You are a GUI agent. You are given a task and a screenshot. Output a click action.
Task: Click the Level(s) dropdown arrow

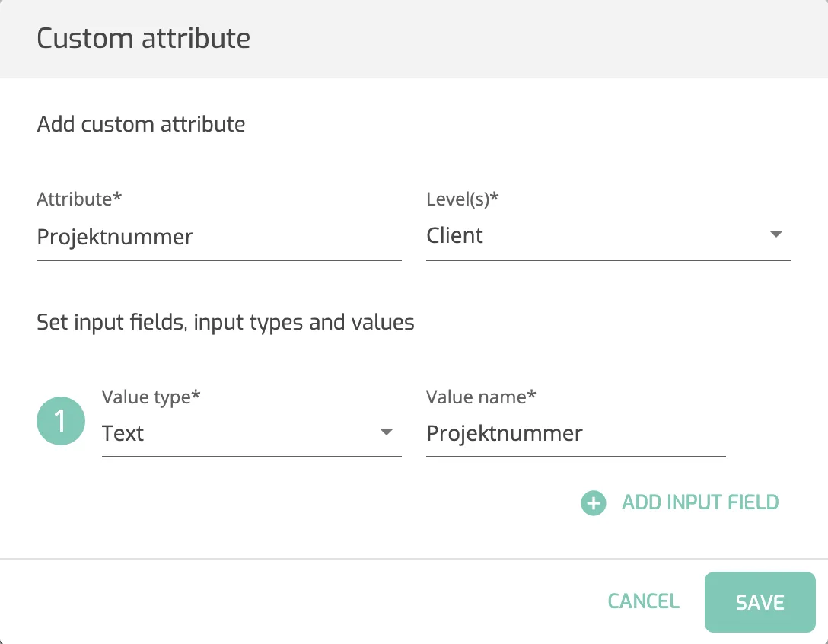775,234
